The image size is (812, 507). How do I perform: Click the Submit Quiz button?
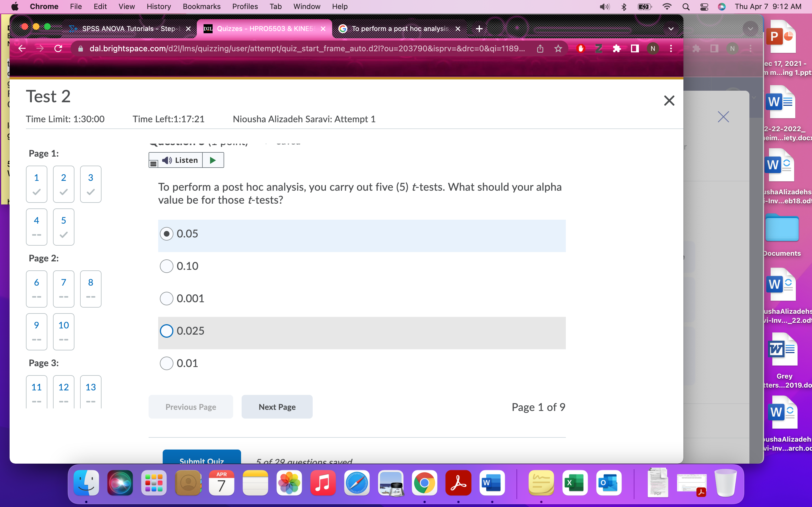click(201, 461)
